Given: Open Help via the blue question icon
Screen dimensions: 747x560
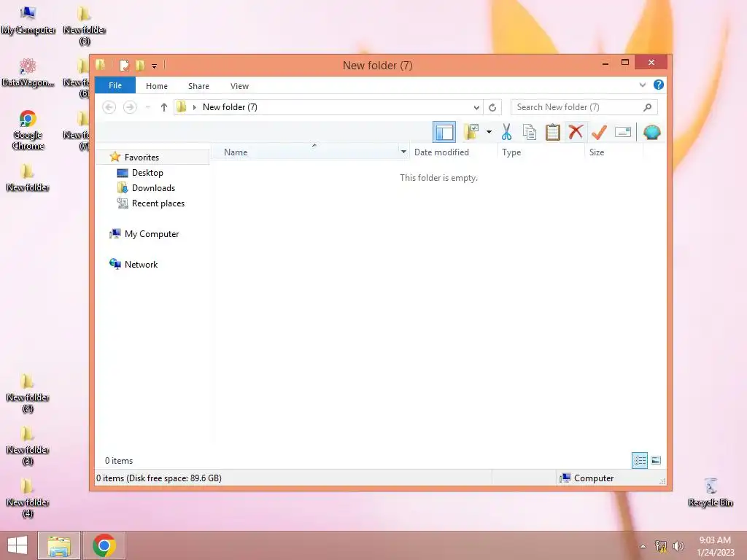Looking at the screenshot, I should [659, 85].
